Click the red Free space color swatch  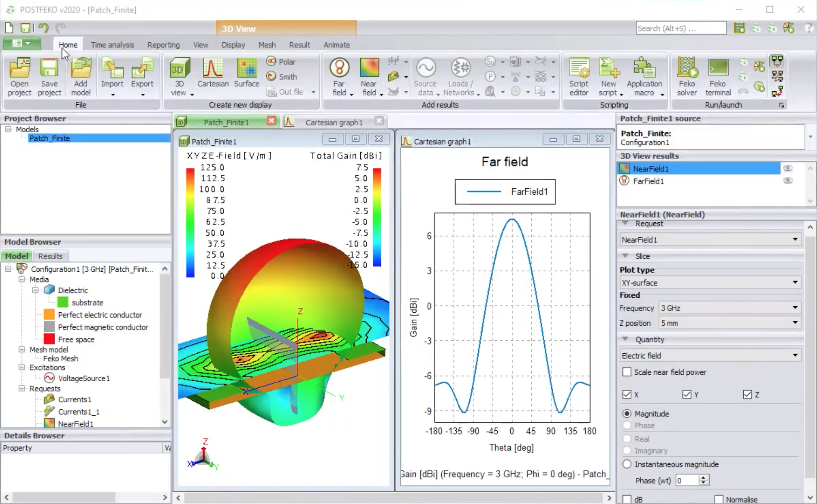click(x=49, y=339)
